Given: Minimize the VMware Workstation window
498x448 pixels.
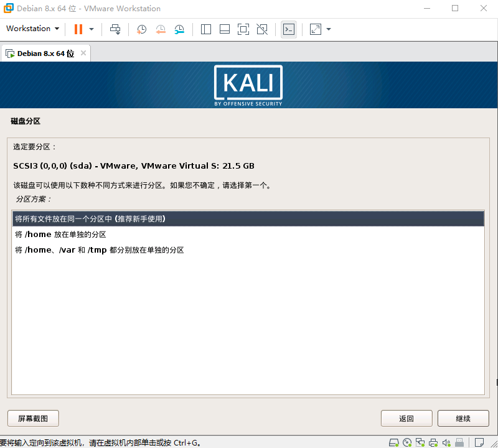Looking at the screenshot, I should coord(427,8).
